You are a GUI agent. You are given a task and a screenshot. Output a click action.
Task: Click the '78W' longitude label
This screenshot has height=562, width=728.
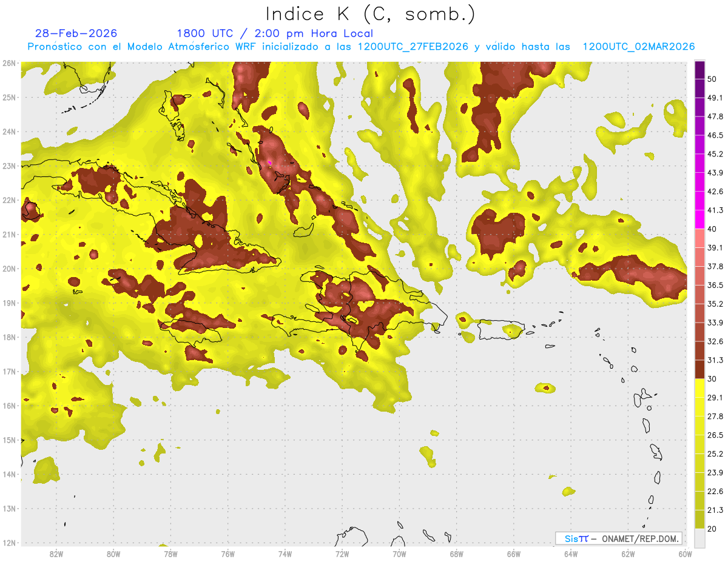click(170, 554)
